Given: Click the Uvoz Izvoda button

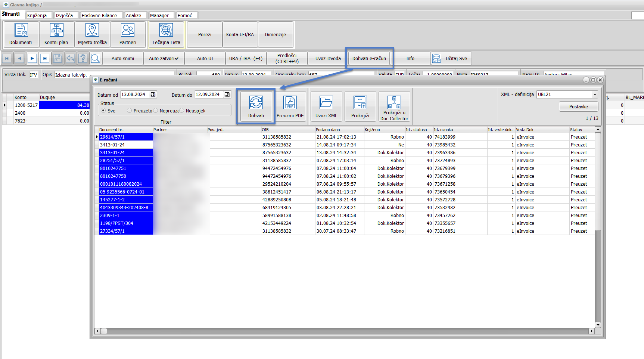Looking at the screenshot, I should [x=328, y=58].
